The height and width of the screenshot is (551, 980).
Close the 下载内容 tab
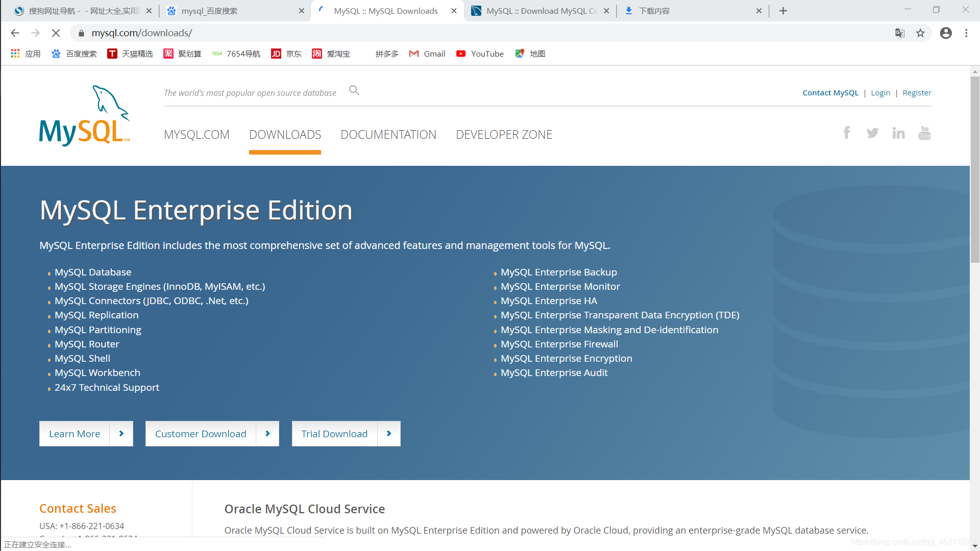759,11
